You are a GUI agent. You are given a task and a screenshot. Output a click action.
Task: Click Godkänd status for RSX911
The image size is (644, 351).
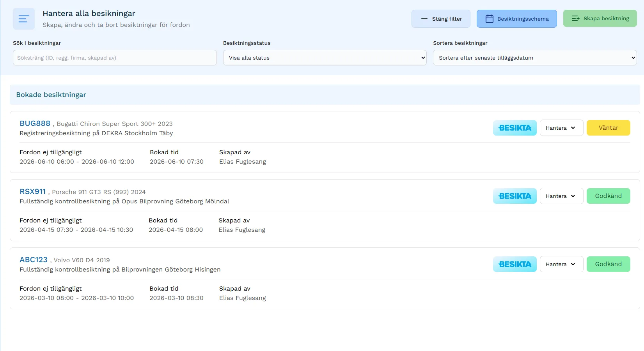click(608, 196)
